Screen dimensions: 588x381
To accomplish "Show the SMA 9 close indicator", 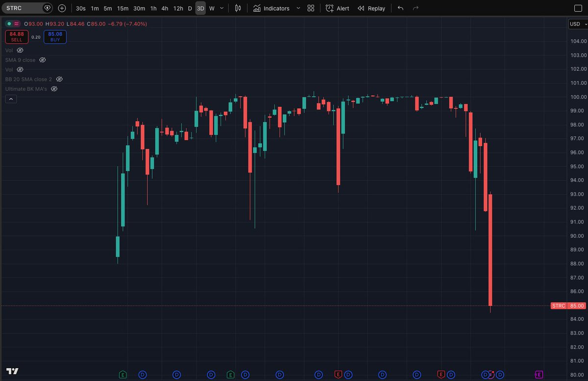I will 42,60.
